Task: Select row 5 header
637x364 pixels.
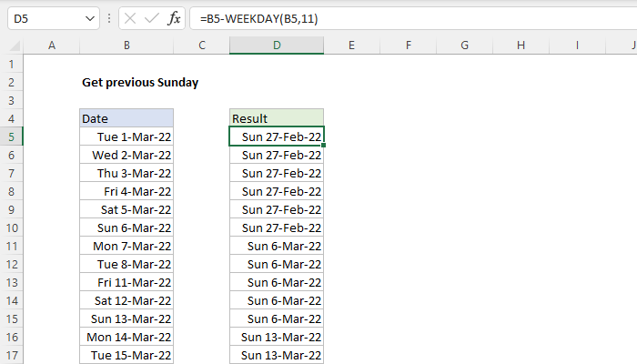Action: click(x=12, y=136)
